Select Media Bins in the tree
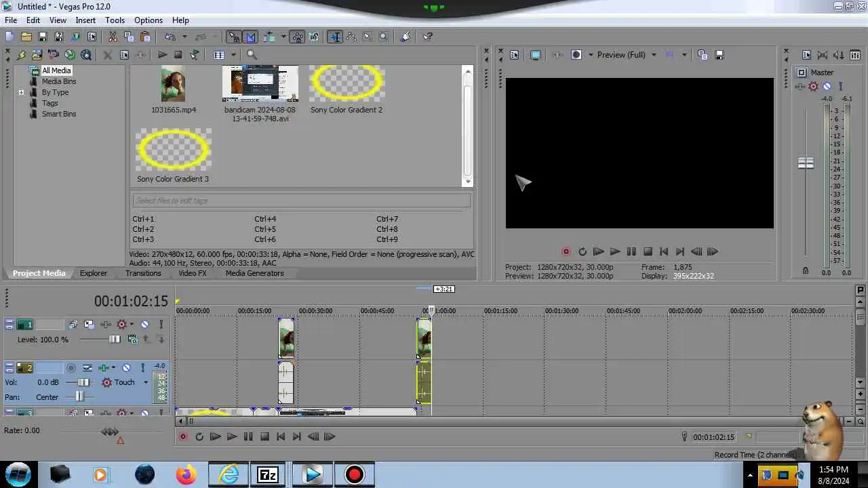Viewport: 868px width, 488px height. click(x=59, y=81)
